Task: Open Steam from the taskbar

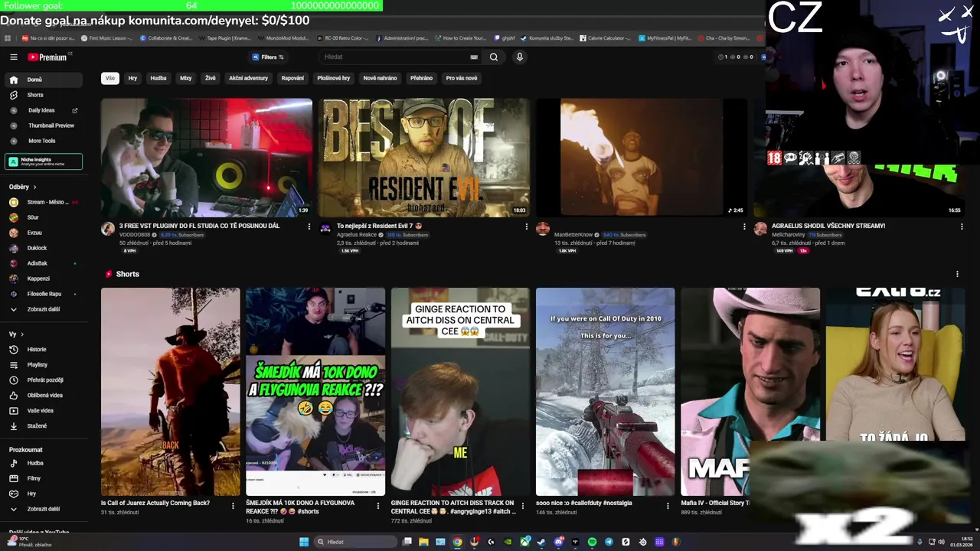Action: (x=541, y=542)
